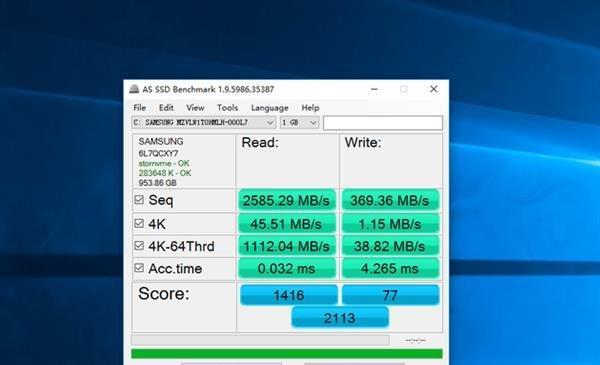This screenshot has height=365, width=600.
Task: Toggle the 4K test checkbox
Action: pyautogui.click(x=139, y=223)
